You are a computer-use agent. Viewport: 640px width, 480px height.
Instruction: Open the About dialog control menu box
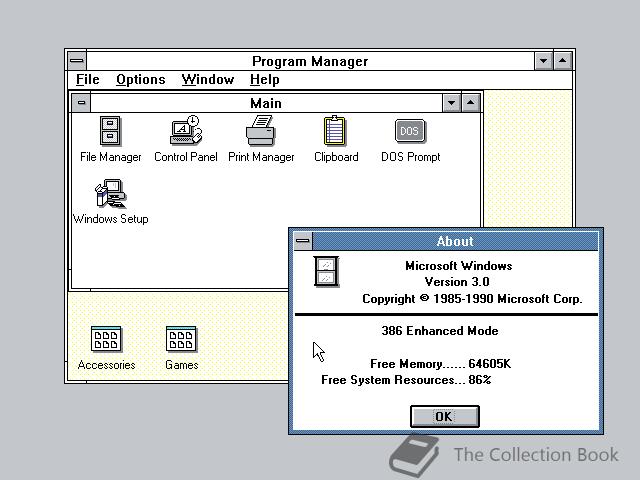[303, 241]
